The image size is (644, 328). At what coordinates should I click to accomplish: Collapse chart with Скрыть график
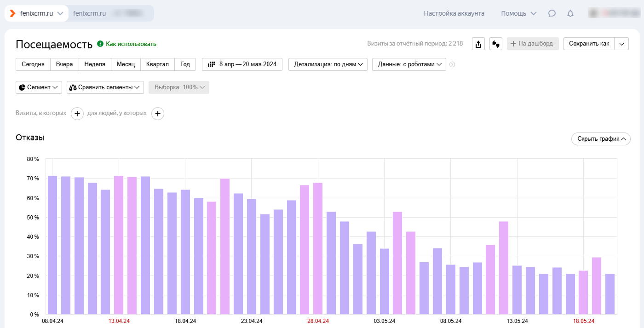[x=601, y=139]
